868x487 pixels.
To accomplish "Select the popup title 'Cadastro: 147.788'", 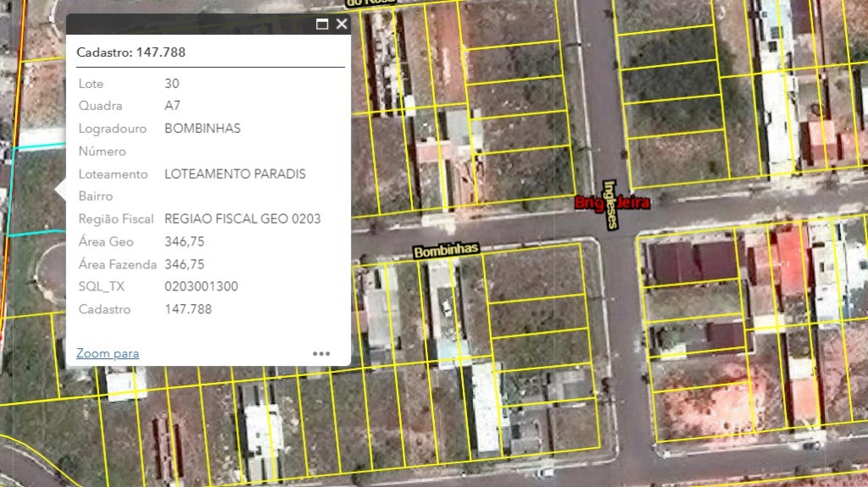I will pos(131,52).
